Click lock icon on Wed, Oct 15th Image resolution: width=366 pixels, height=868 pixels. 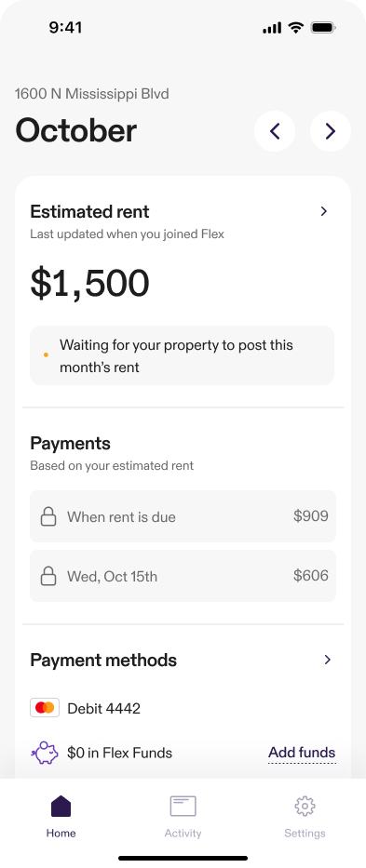click(48, 576)
